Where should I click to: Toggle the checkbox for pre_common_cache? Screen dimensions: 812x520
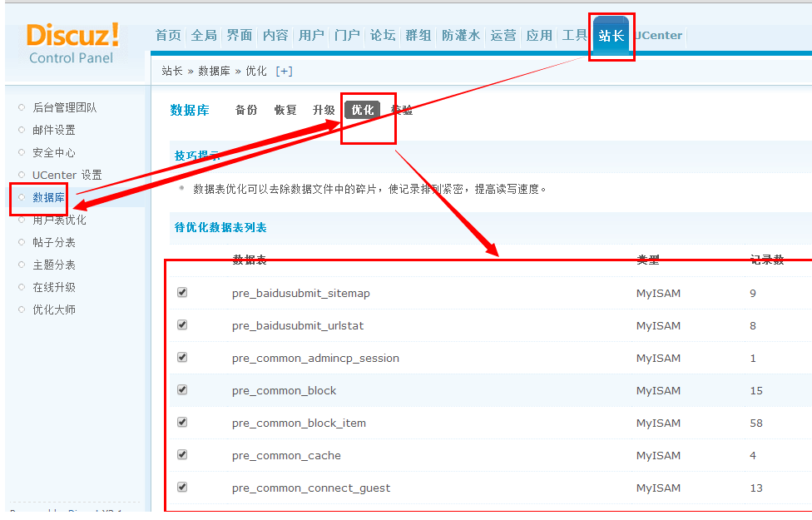click(x=181, y=454)
